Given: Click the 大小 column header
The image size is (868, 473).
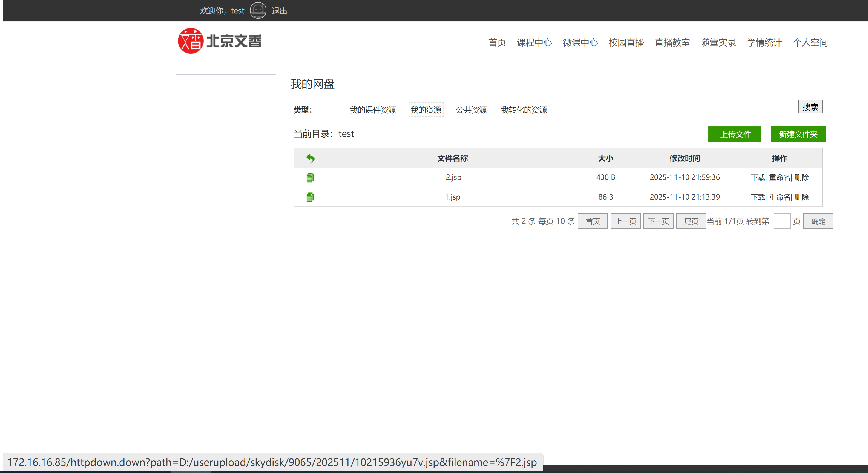Looking at the screenshot, I should click(605, 158).
